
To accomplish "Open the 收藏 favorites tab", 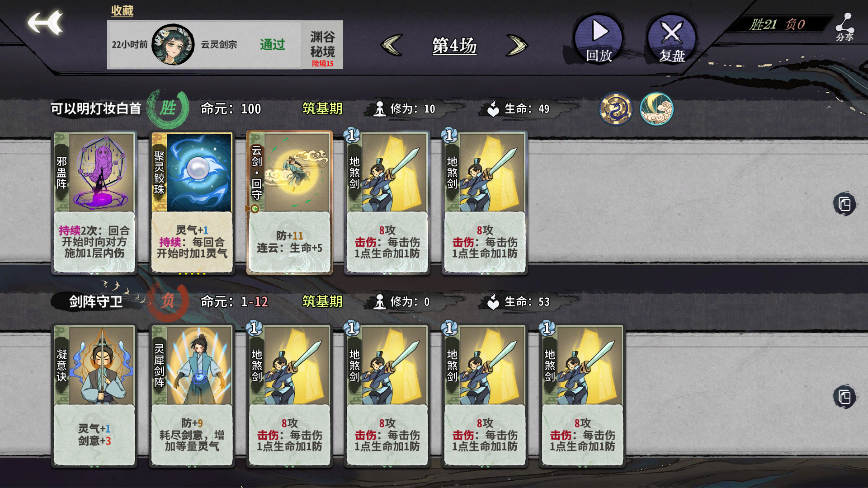I will pyautogui.click(x=122, y=10).
